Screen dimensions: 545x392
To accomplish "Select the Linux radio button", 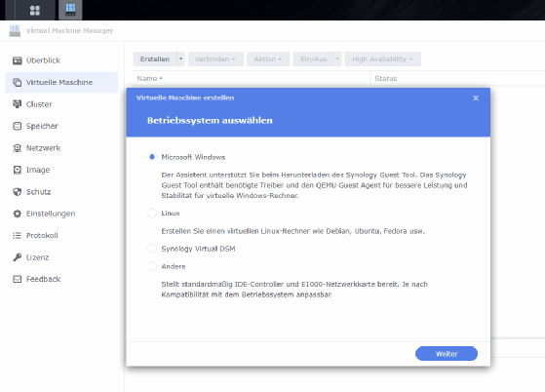I will (x=152, y=213).
